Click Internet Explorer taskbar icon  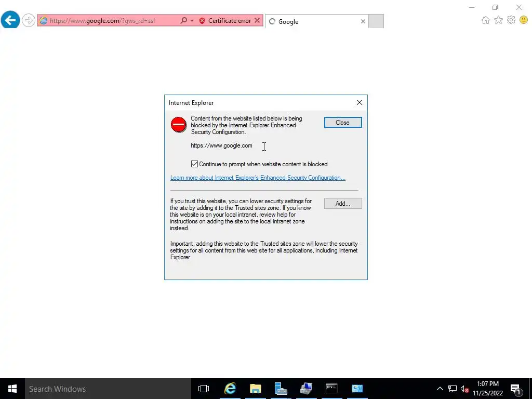tap(230, 389)
